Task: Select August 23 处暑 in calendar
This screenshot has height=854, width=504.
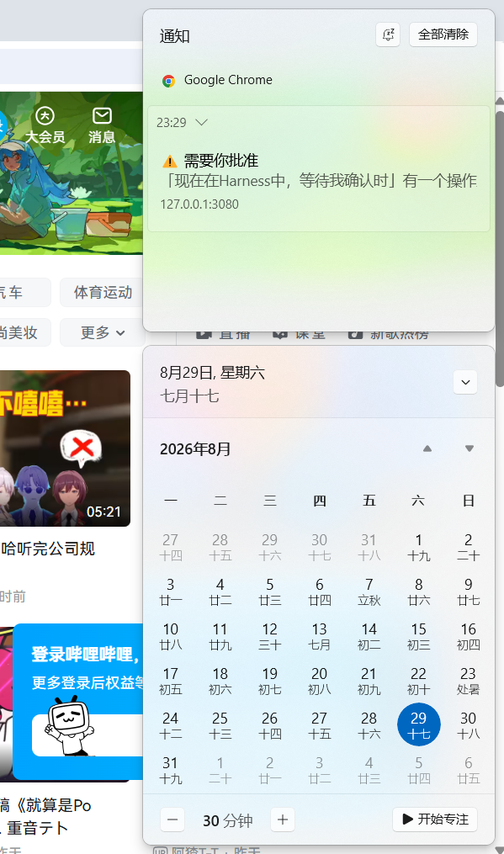Action: tap(468, 681)
